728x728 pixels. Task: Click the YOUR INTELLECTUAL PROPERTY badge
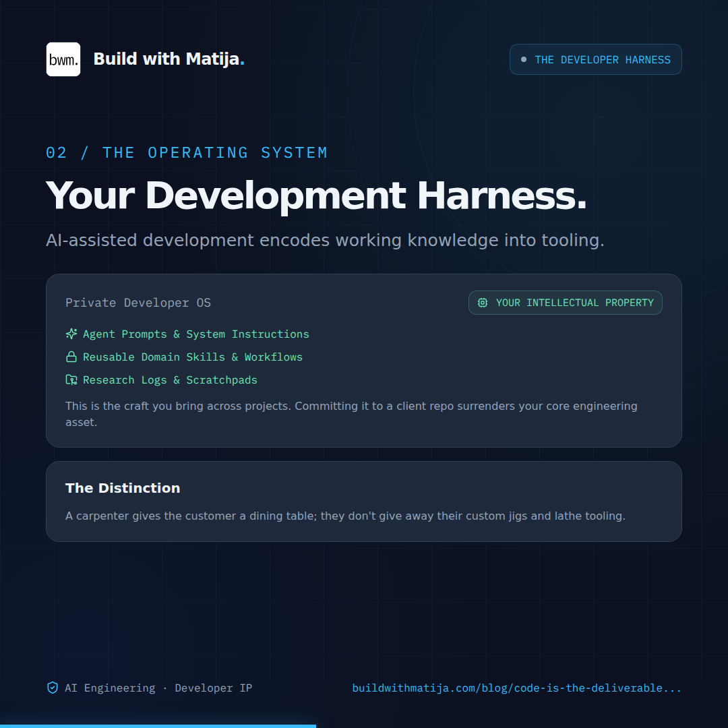(x=565, y=303)
